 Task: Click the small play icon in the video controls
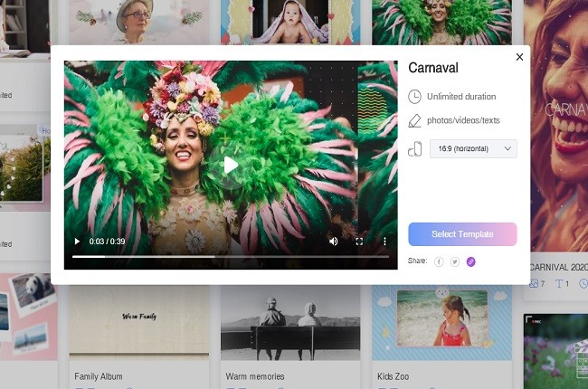click(77, 242)
